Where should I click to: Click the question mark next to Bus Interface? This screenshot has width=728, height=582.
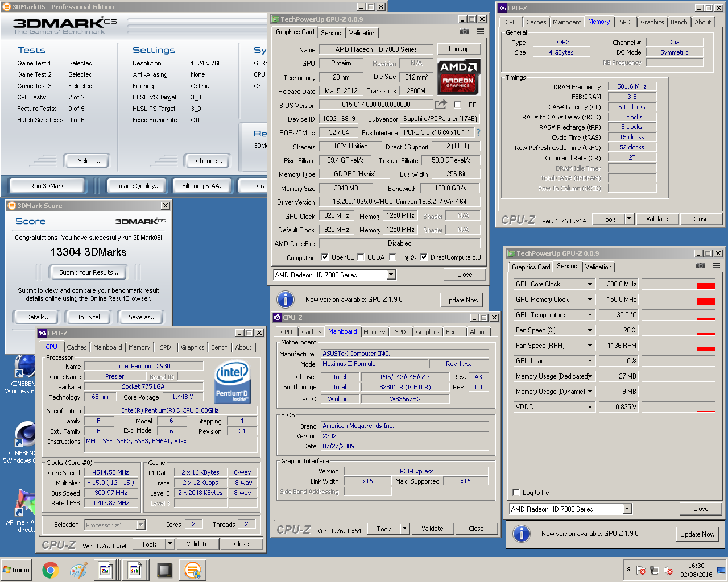coord(478,132)
